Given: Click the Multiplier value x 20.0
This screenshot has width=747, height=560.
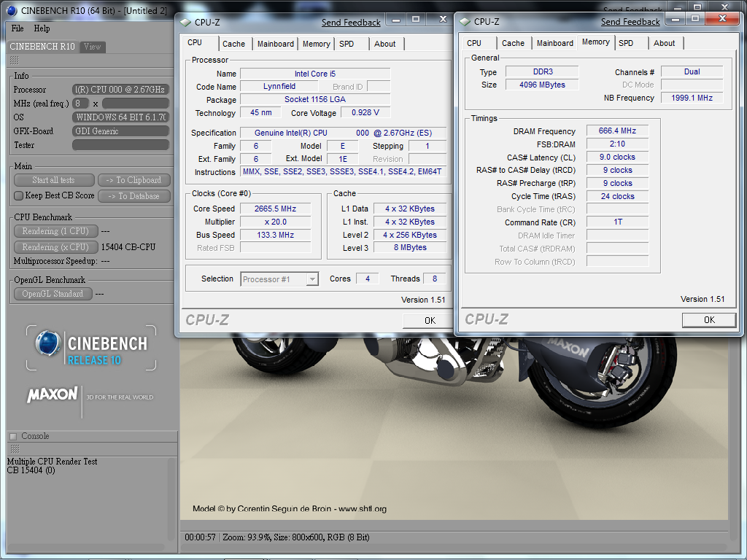Looking at the screenshot, I should coord(275,222).
